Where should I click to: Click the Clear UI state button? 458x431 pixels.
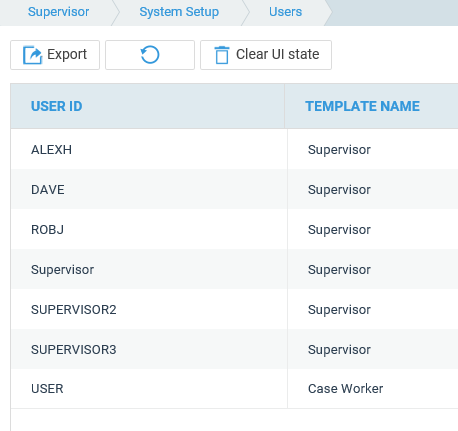coord(266,55)
